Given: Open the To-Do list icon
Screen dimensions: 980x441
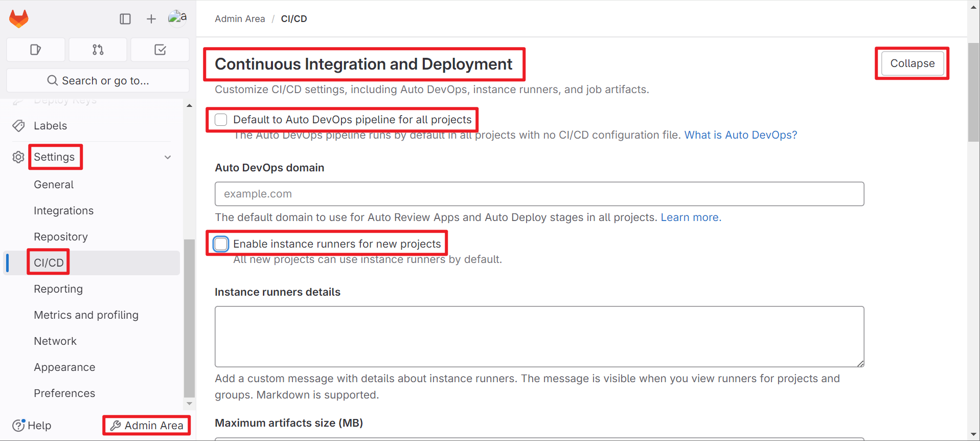Looking at the screenshot, I should click(x=160, y=50).
